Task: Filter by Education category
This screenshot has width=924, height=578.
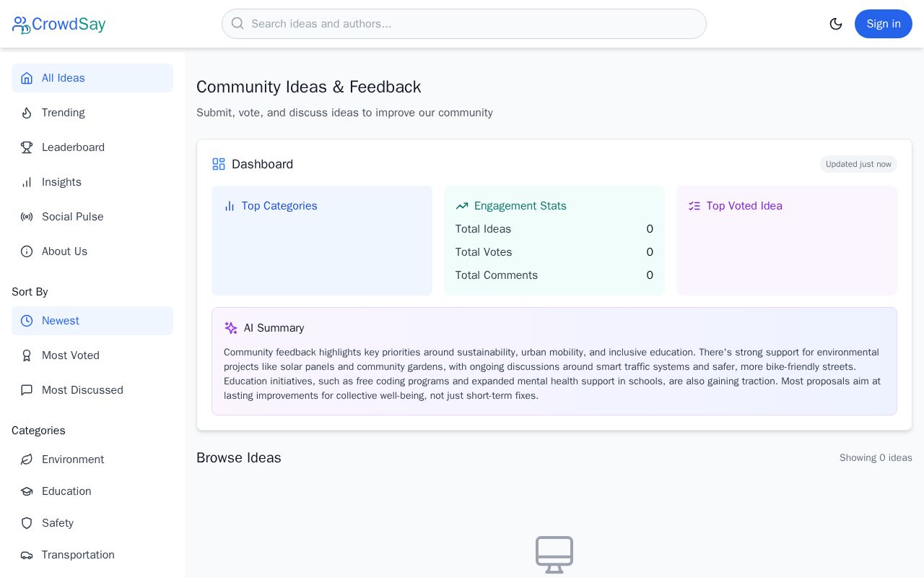Action: point(92,491)
